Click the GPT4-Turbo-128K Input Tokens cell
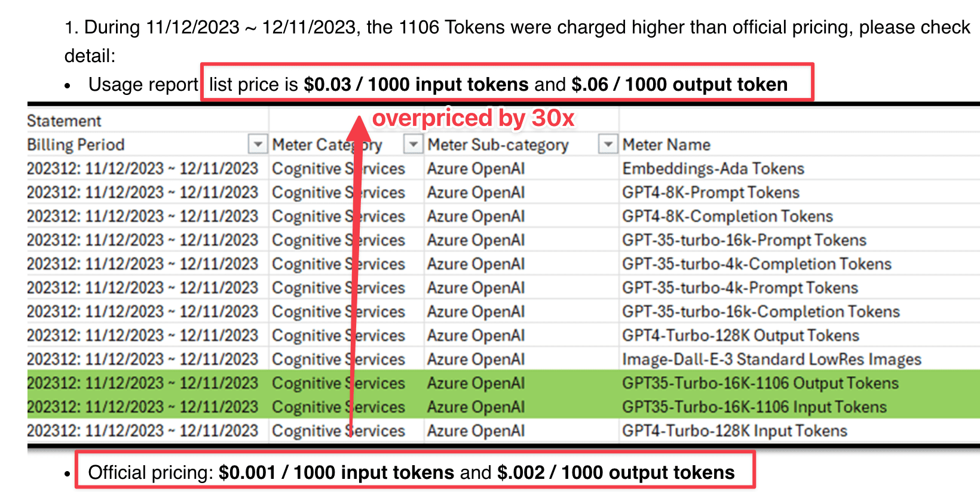Image resolution: width=980 pixels, height=492 pixels. (x=734, y=431)
